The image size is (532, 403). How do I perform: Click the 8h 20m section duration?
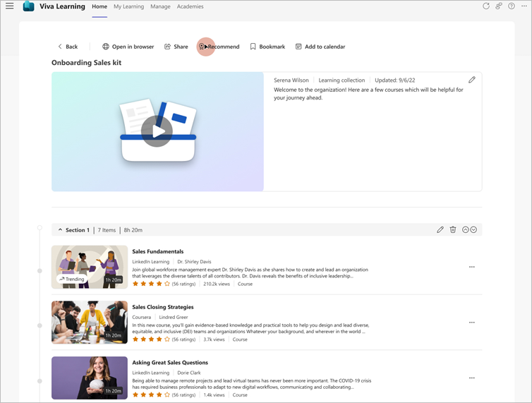coord(133,230)
